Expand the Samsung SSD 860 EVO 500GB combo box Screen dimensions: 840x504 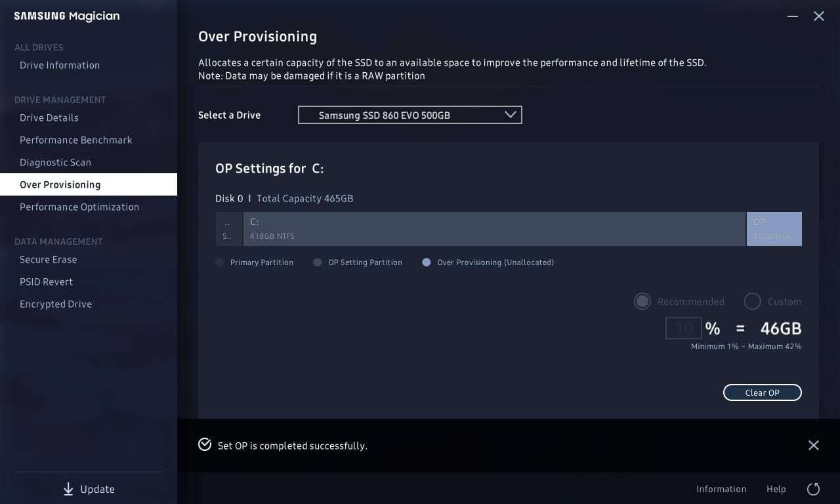[409, 115]
